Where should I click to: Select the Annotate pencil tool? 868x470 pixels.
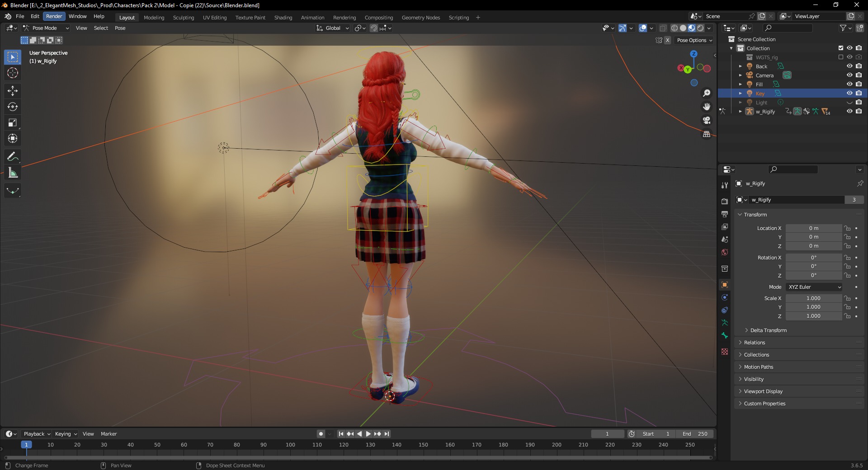pos(13,157)
